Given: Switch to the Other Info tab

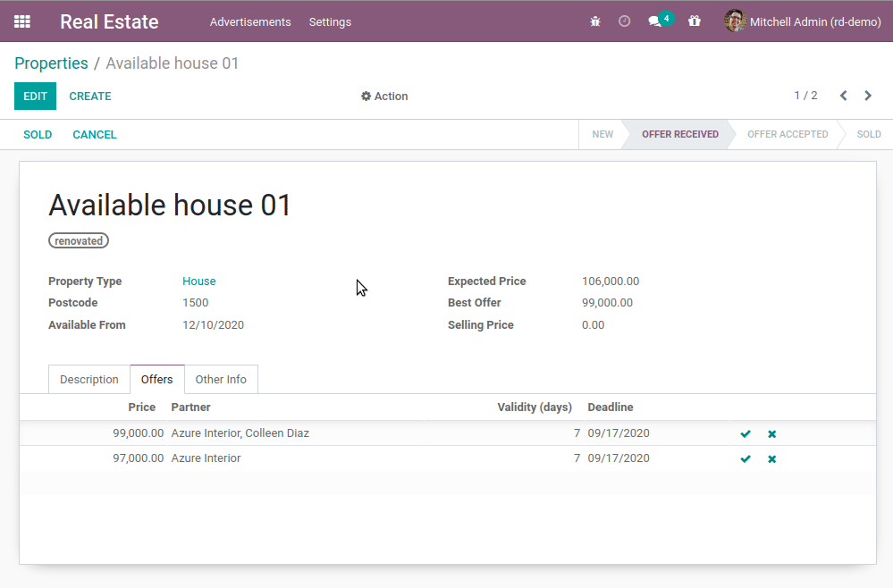Looking at the screenshot, I should (221, 379).
